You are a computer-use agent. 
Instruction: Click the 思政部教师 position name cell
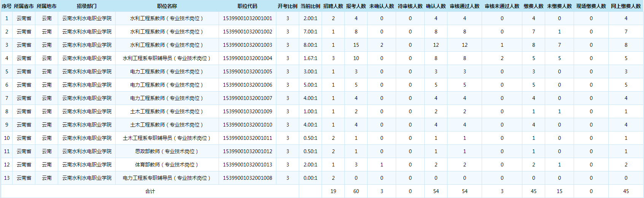(x=167, y=151)
